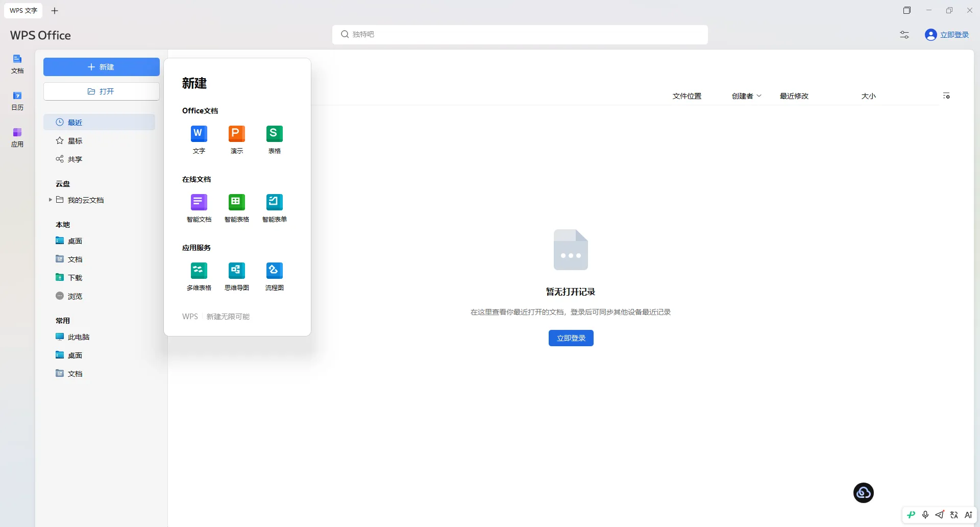
Task: Click the AI icon in tray bar
Action: click(x=968, y=515)
